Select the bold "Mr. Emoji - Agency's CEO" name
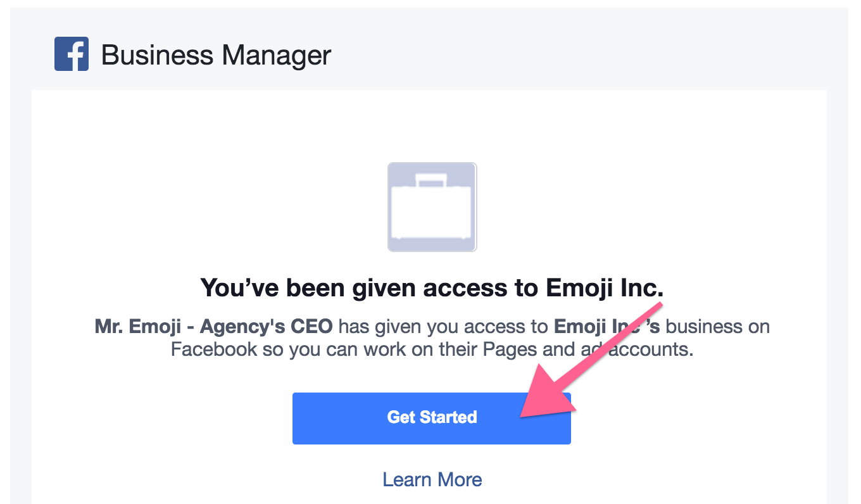Screen dimensions: 861x504 tap(213, 327)
